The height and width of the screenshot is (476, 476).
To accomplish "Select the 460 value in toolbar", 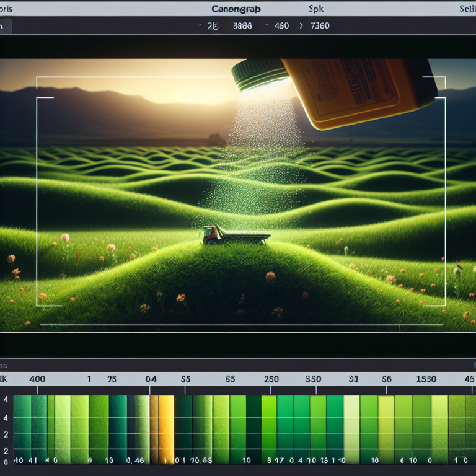I will coord(281,26).
